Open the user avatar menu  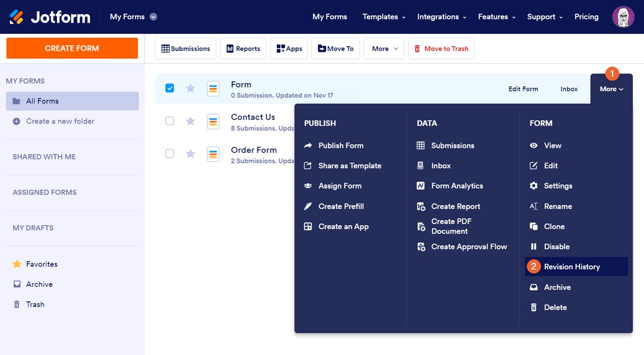point(623,17)
